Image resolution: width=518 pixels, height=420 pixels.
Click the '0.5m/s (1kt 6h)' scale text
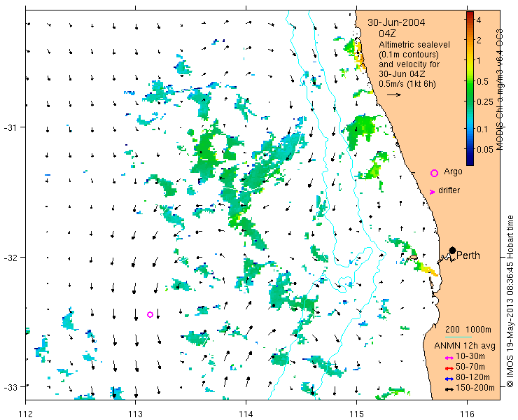407,84
